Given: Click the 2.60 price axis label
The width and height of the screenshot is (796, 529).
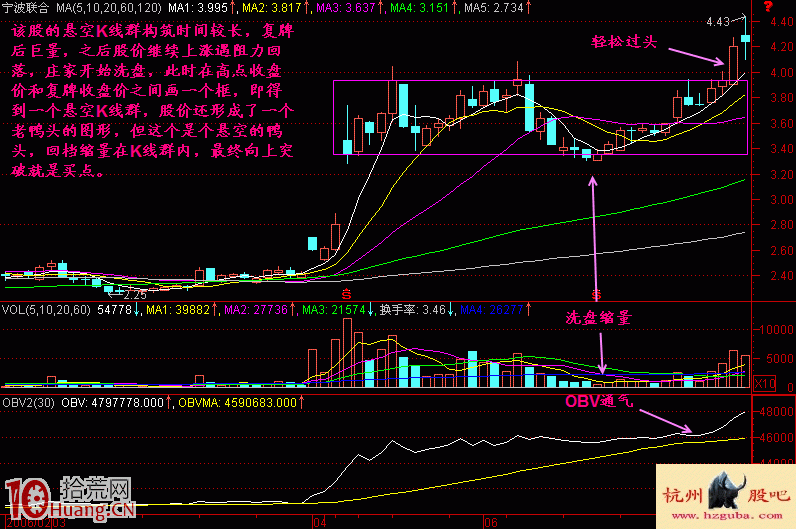Looking at the screenshot, I should pos(781,250).
